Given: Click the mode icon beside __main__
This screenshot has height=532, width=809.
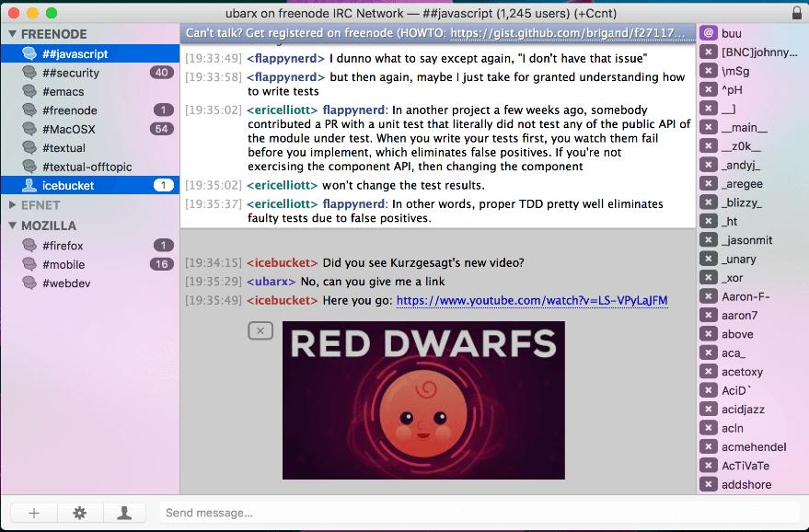Looking at the screenshot, I should click(x=709, y=127).
